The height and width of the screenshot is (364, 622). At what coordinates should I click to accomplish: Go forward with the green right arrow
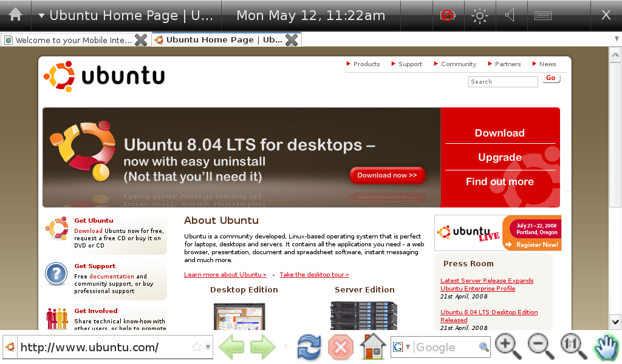pos(262,347)
